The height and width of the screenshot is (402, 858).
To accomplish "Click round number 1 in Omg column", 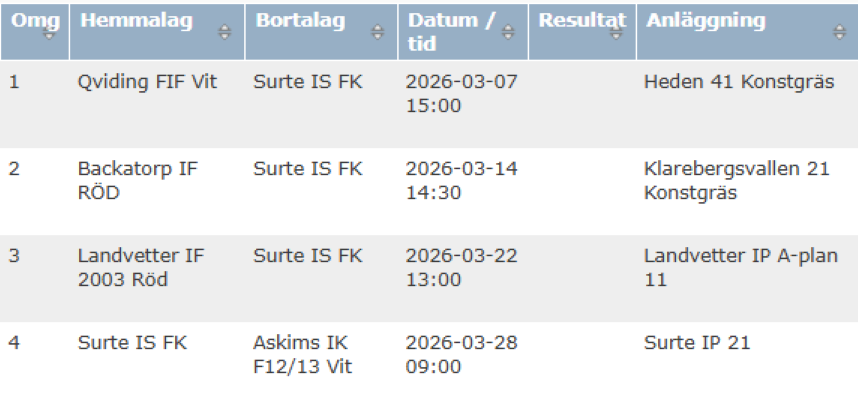I will click(x=14, y=83).
